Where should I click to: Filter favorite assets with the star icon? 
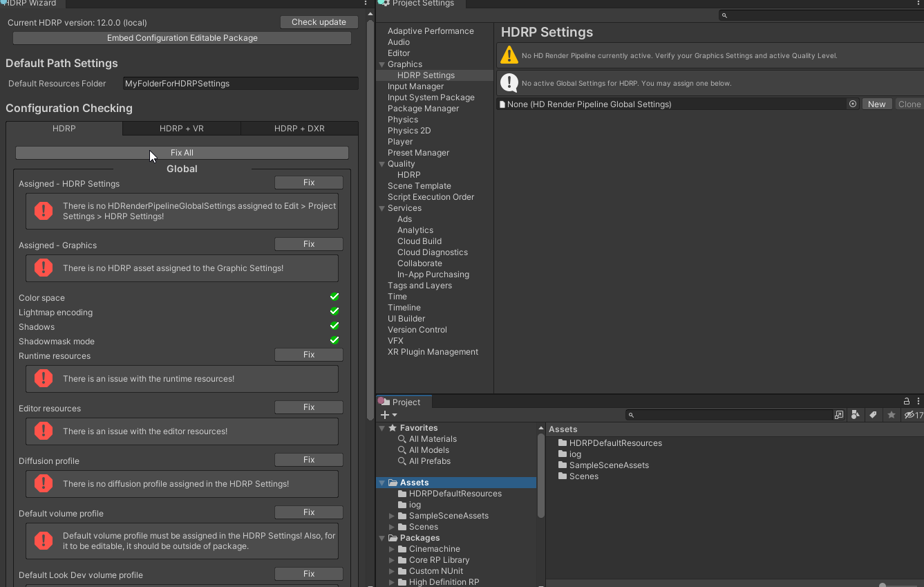tap(890, 415)
